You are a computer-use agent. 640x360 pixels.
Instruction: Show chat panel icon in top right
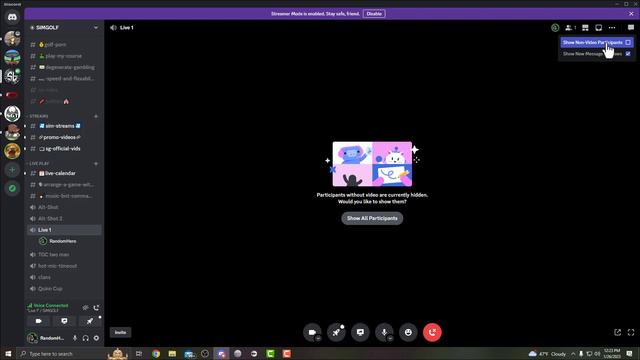[631, 28]
